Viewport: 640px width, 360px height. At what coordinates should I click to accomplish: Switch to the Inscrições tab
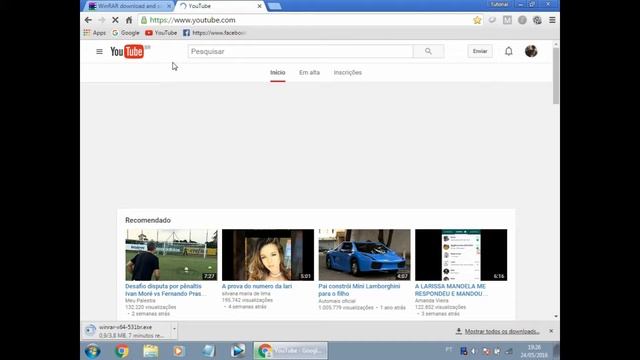pos(348,73)
